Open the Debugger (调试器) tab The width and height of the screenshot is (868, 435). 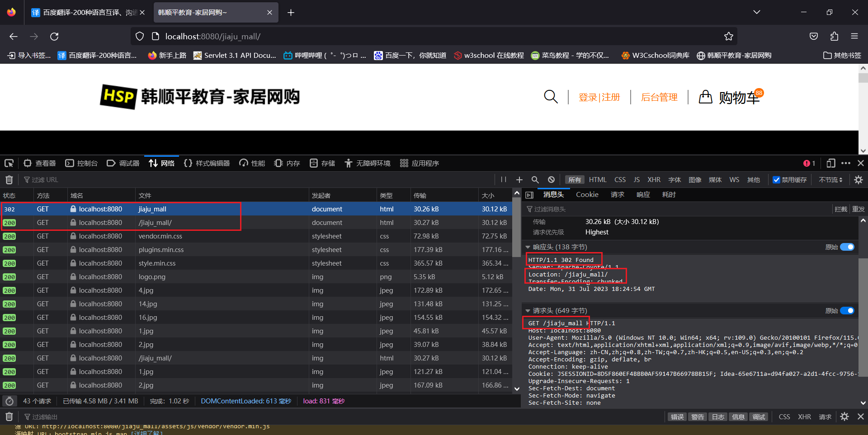[x=123, y=163]
